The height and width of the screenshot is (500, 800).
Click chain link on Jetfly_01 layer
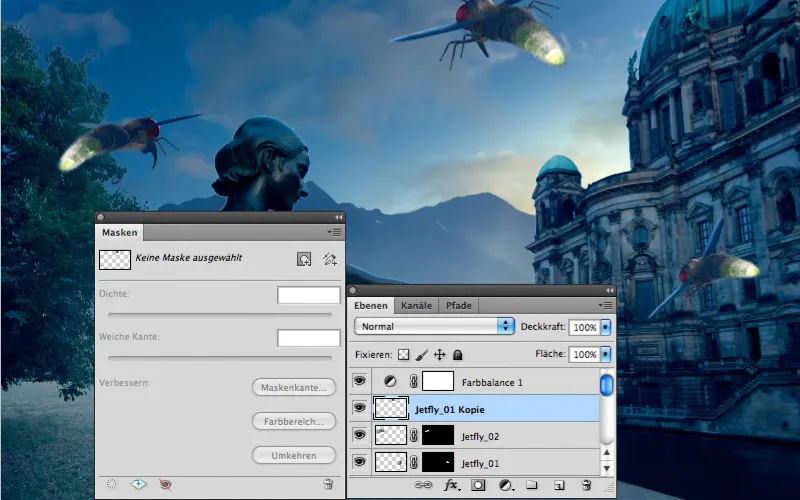(414, 462)
